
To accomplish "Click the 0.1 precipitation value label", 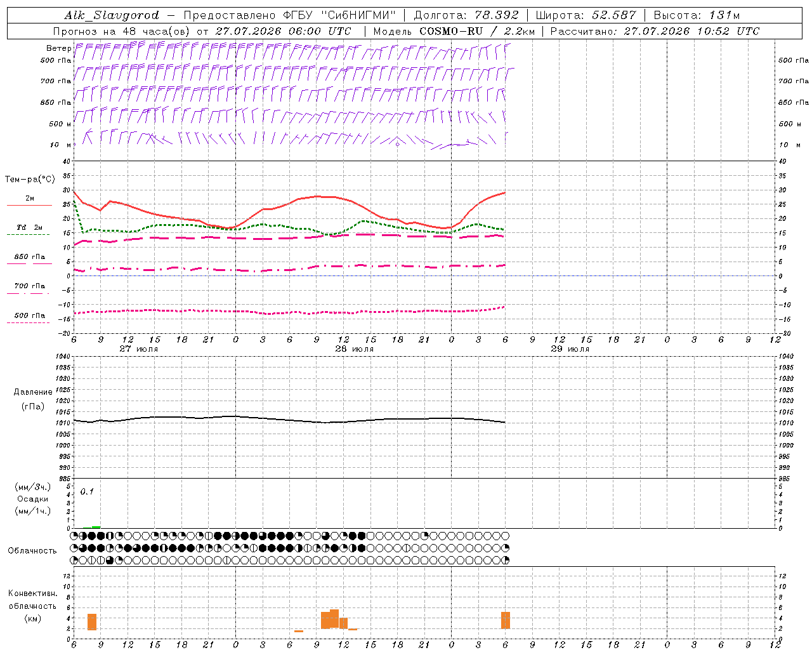I will [87, 491].
